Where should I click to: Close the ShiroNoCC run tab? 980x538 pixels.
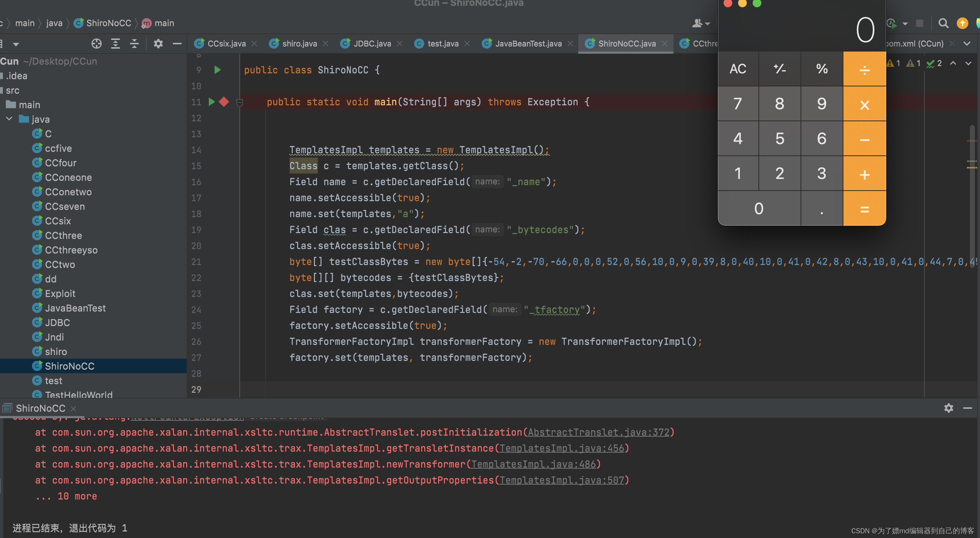(73, 408)
